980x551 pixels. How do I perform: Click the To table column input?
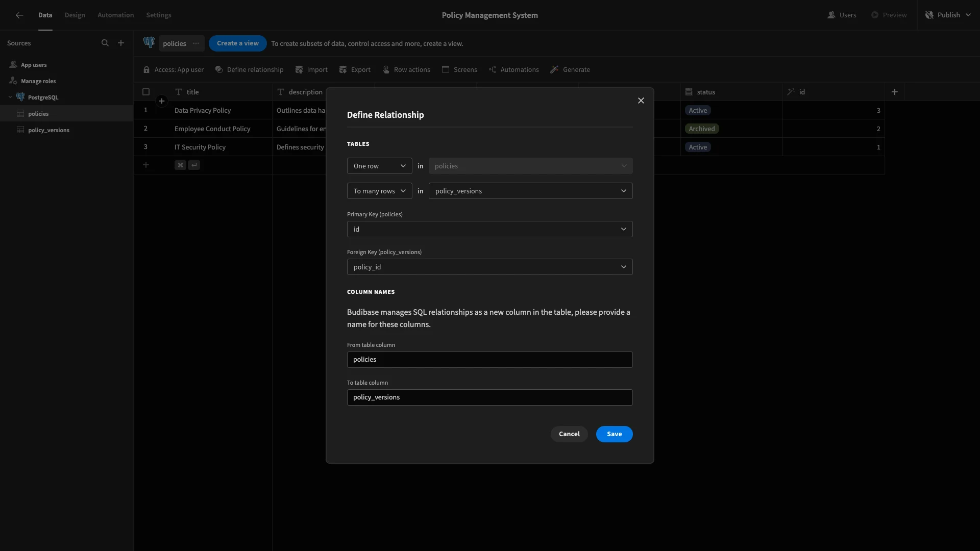(x=490, y=397)
